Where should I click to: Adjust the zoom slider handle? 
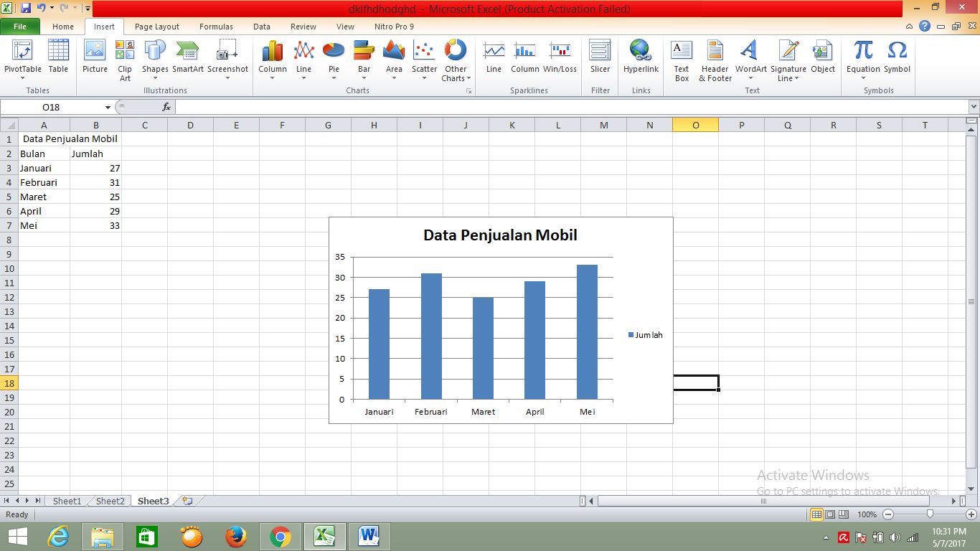point(930,514)
